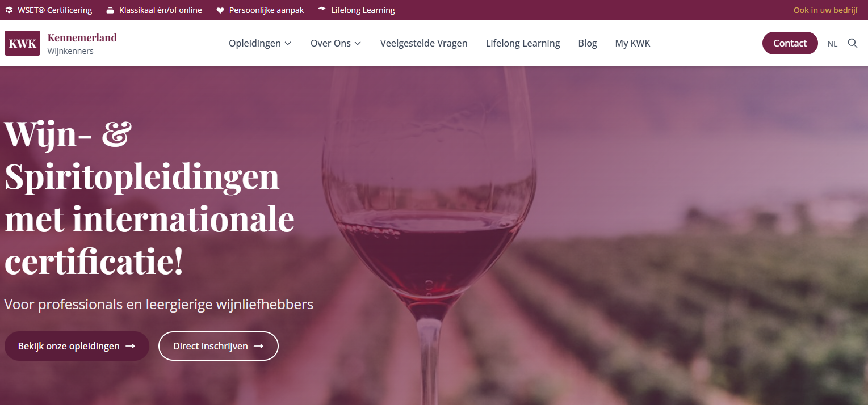Image resolution: width=868 pixels, height=405 pixels.
Task: Click the heart icon beside Persoonlijke aanpak
Action: (x=220, y=10)
